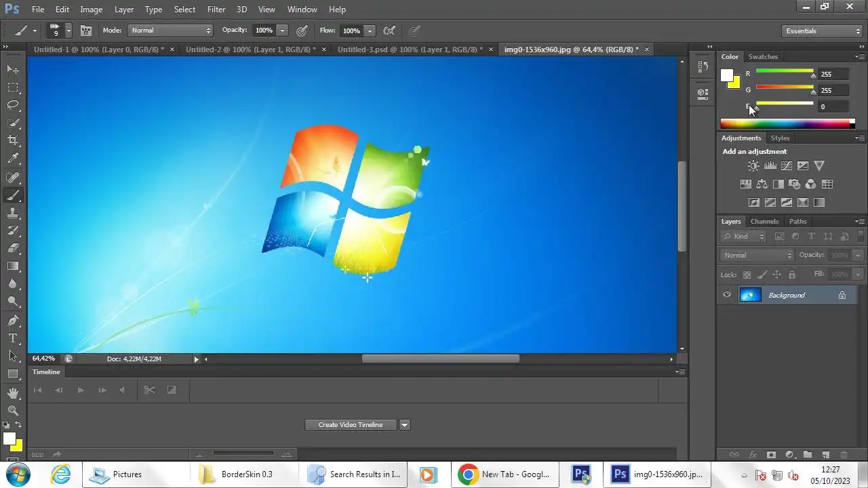Switch to the Swatches tab
Screen dimensions: 868x488
[763, 57]
